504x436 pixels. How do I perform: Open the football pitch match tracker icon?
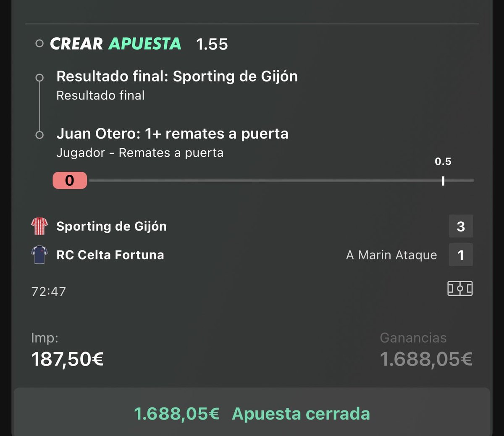coord(460,289)
